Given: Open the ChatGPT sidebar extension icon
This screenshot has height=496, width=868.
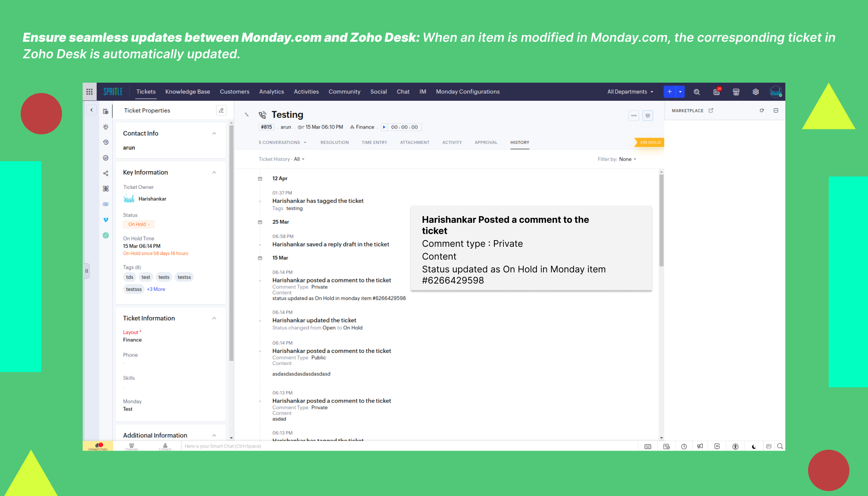Looking at the screenshot, I should (x=106, y=235).
